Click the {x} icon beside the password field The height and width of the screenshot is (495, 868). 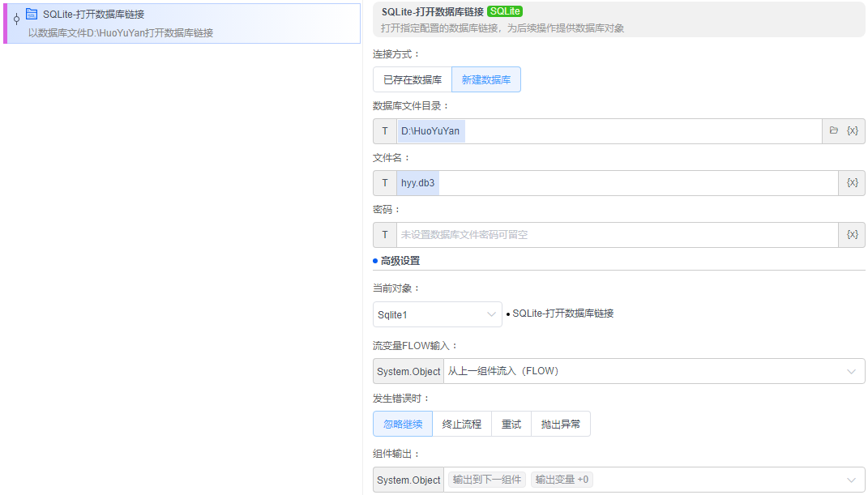(850, 234)
